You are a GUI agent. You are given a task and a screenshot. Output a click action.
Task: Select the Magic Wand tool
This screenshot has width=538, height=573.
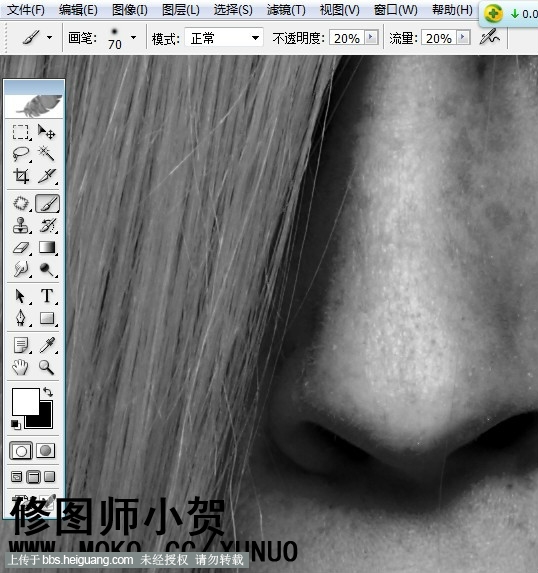[47, 154]
